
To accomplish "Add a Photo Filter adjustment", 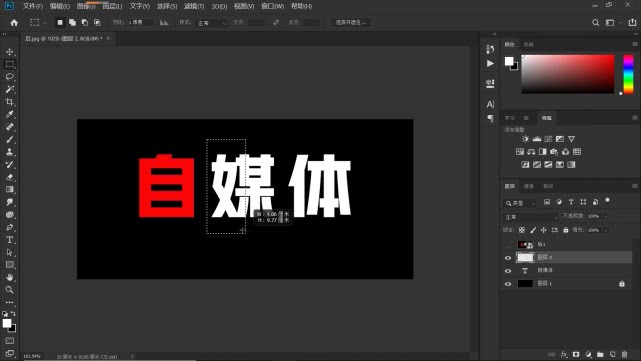I will coord(554,152).
